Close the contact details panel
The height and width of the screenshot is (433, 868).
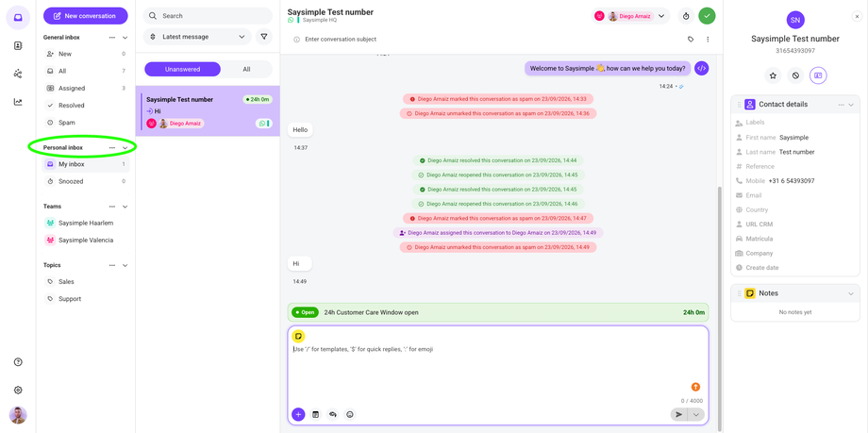point(857,17)
